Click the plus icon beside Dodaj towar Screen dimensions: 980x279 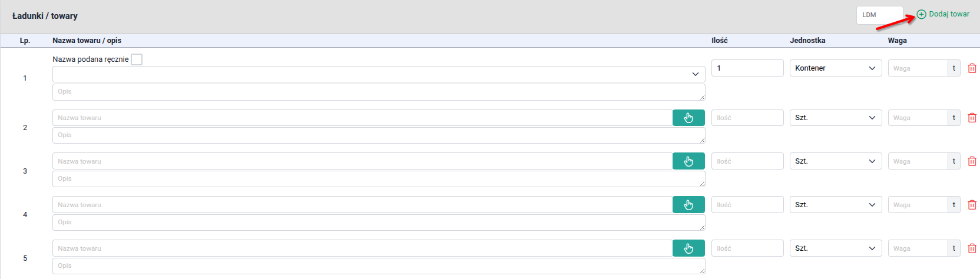click(922, 15)
